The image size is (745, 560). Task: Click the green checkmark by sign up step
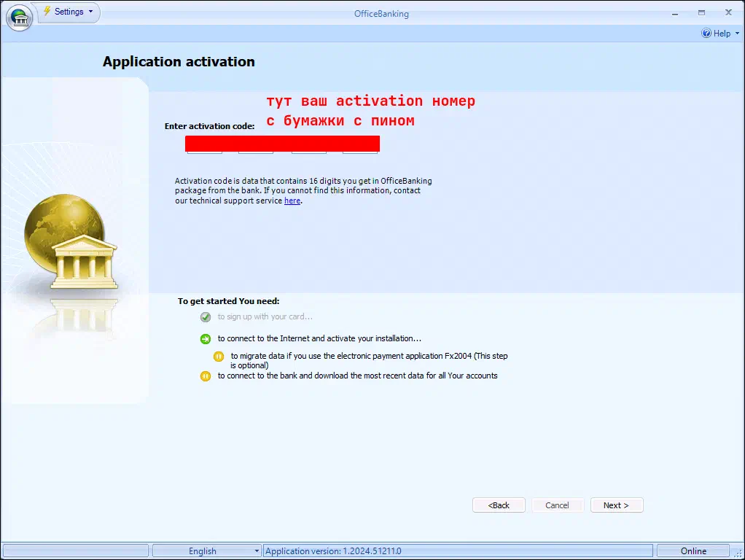point(206,317)
